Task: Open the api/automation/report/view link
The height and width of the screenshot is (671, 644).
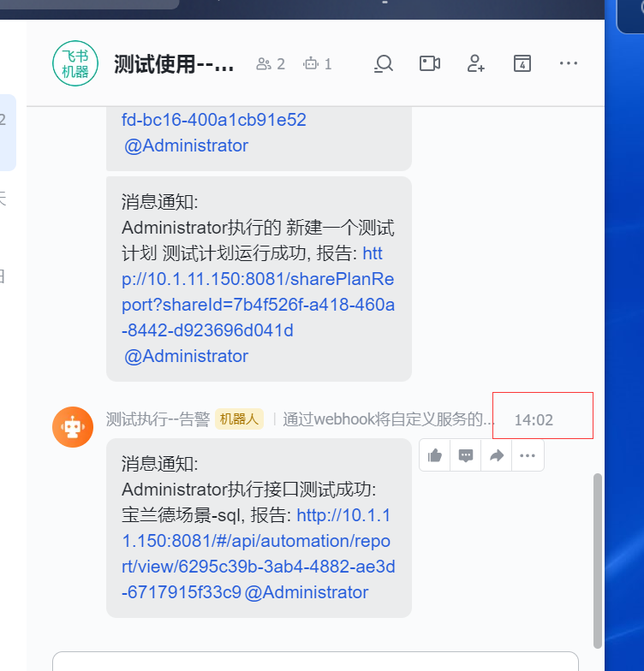Action: click(258, 554)
